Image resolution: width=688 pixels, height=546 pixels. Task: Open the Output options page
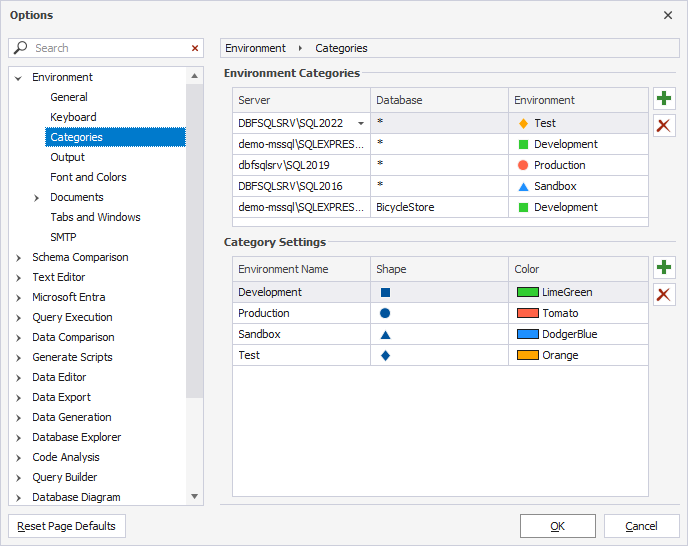click(x=68, y=157)
